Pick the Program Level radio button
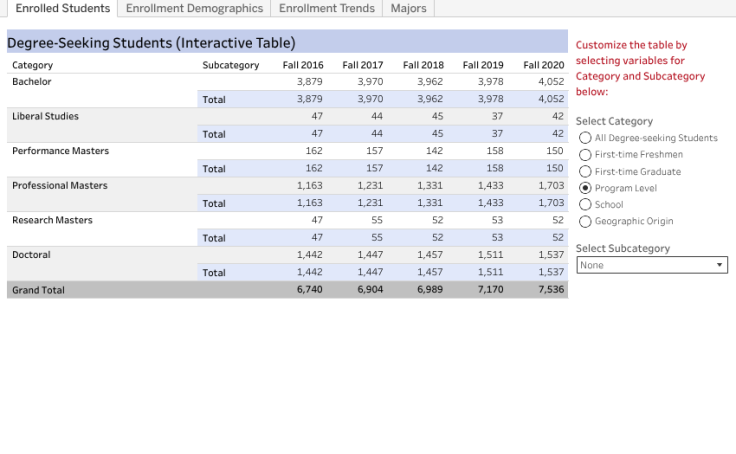Screen dimensions: 736x454 pyautogui.click(x=586, y=188)
